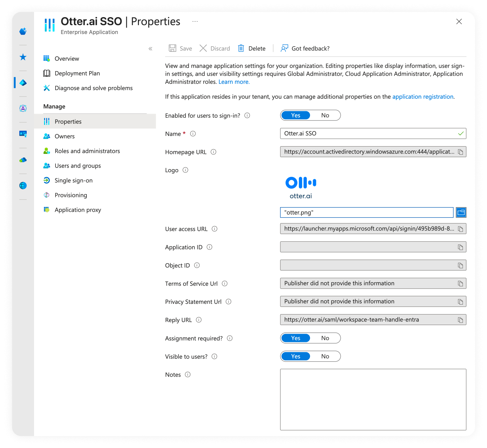Open the Provisioning page
The height and width of the screenshot is (448, 487).
click(x=71, y=195)
